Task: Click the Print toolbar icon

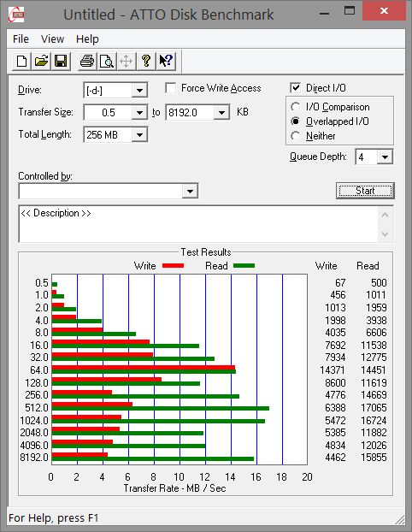Action: point(87,62)
